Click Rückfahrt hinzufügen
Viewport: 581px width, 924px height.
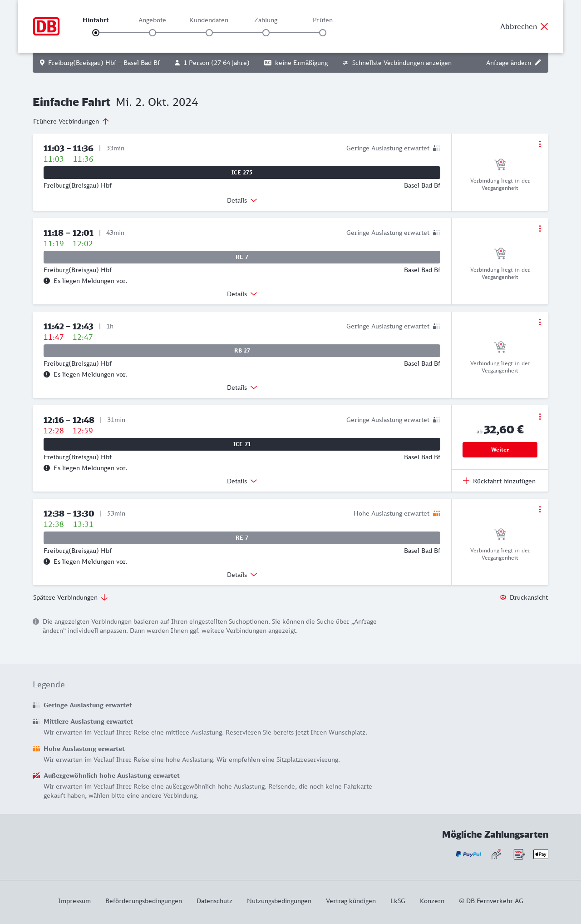click(499, 481)
